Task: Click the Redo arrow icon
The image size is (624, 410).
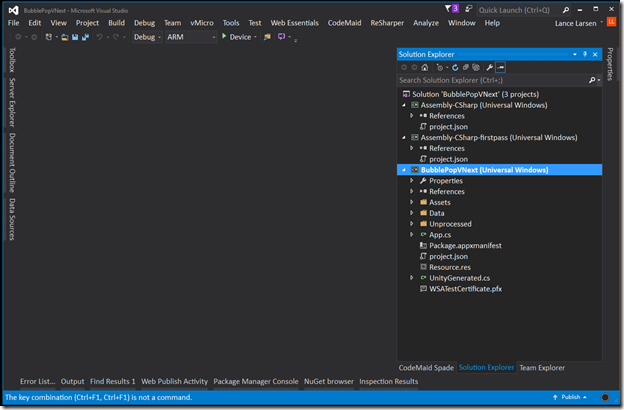Action: [x=116, y=37]
